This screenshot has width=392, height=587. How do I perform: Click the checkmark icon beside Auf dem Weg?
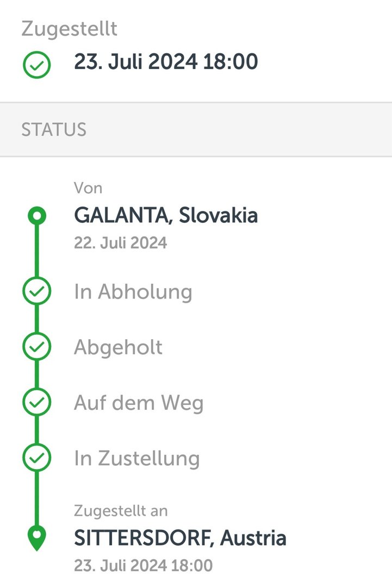(36, 403)
